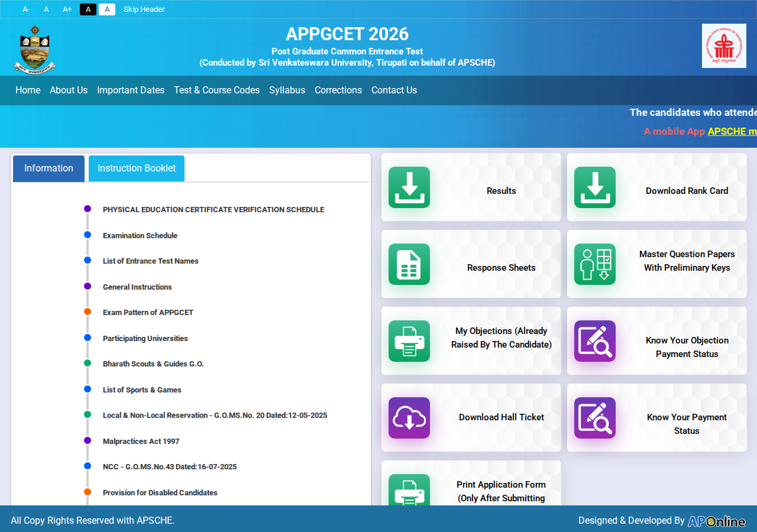The height and width of the screenshot is (532, 757).
Task: Click Know Your Objection Payment Status icon
Action: coord(595,341)
